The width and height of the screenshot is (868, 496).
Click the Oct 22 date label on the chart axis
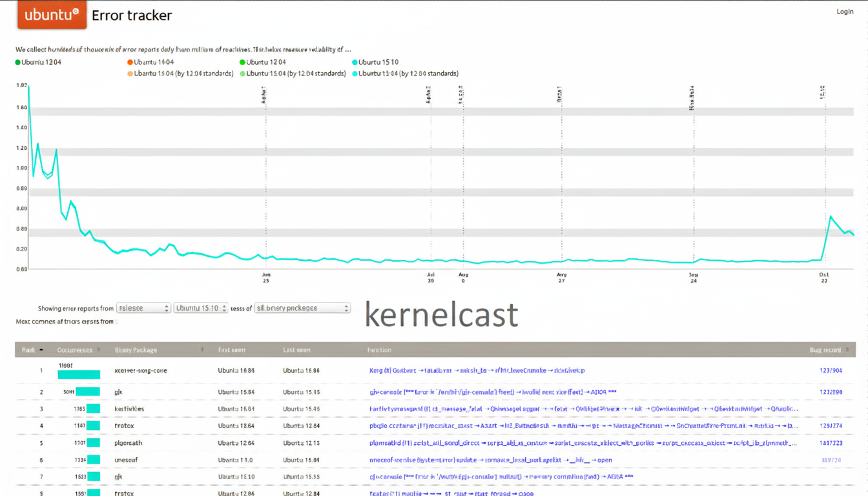pos(824,278)
